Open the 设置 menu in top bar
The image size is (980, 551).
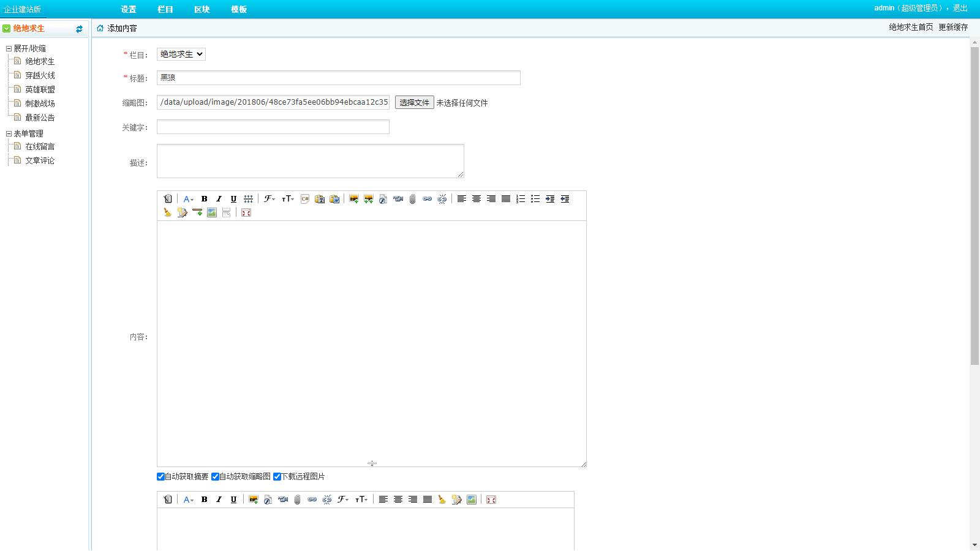pyautogui.click(x=129, y=9)
